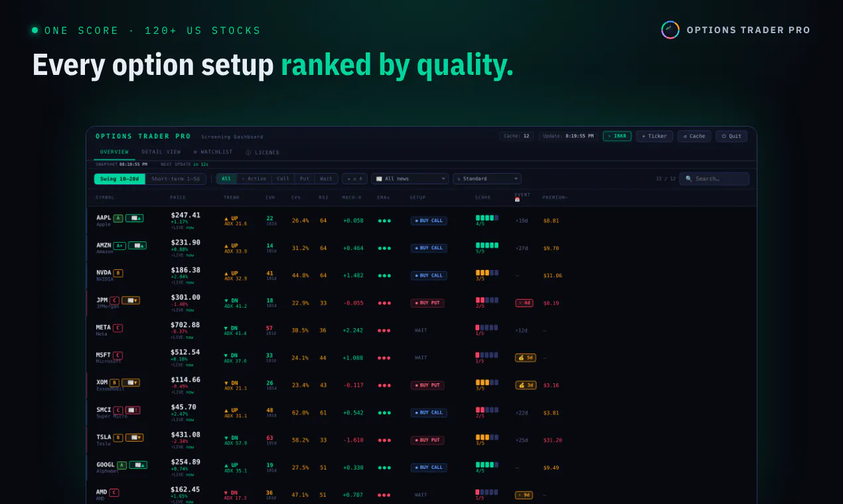843x504 pixels.
Task: Click the Options Trader Pro logo icon
Action: click(x=670, y=30)
